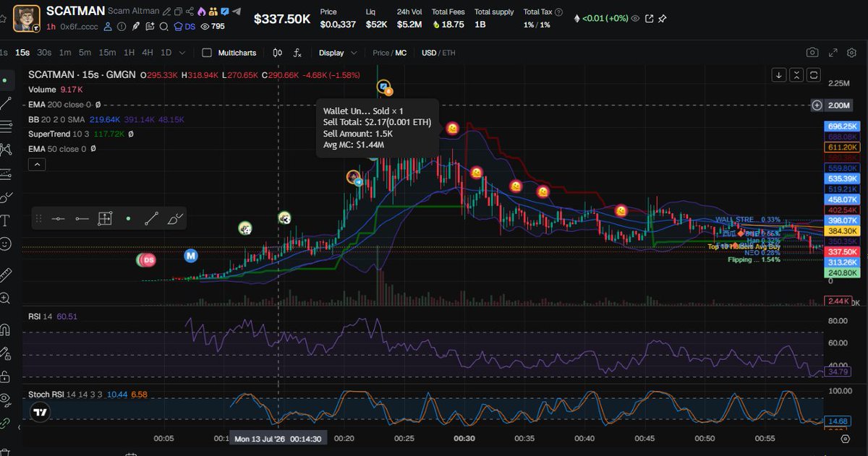Toggle magnet mode in left sidebar
Viewport: 868px width, 456px height.
tap(6, 329)
